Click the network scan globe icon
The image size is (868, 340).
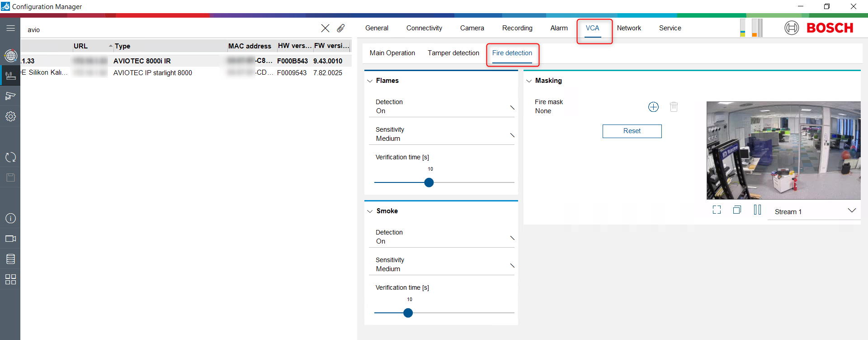click(x=10, y=56)
